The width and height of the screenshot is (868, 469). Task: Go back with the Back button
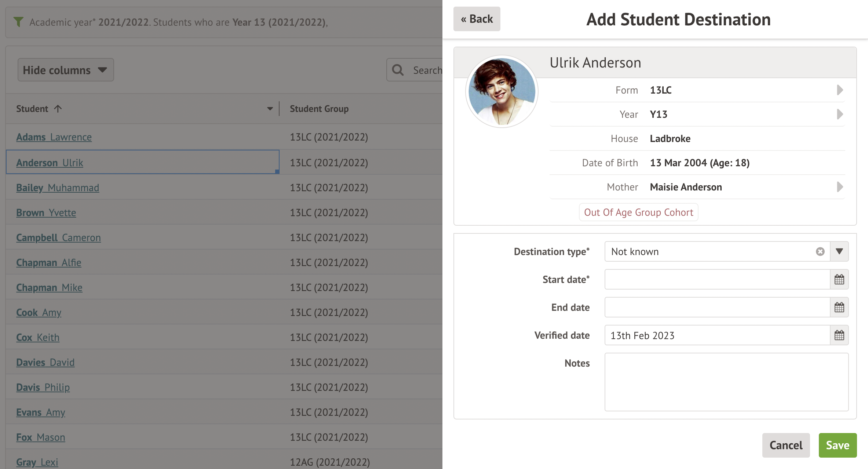(477, 19)
